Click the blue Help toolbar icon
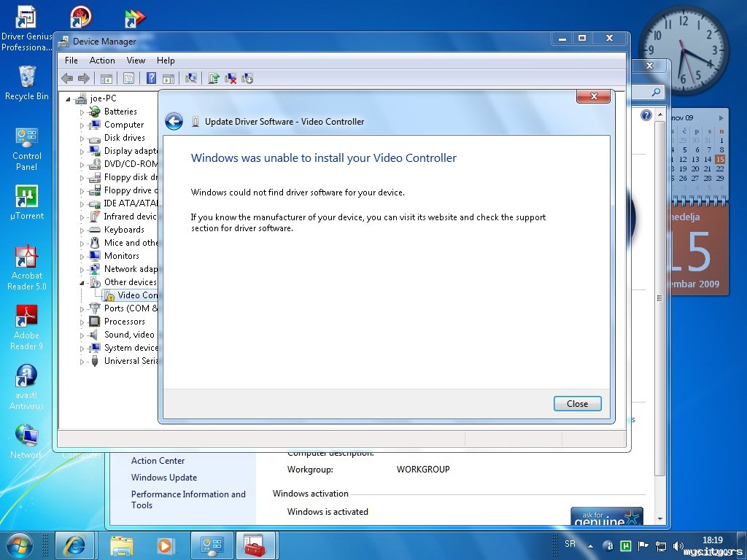This screenshot has width=747, height=560. click(151, 78)
